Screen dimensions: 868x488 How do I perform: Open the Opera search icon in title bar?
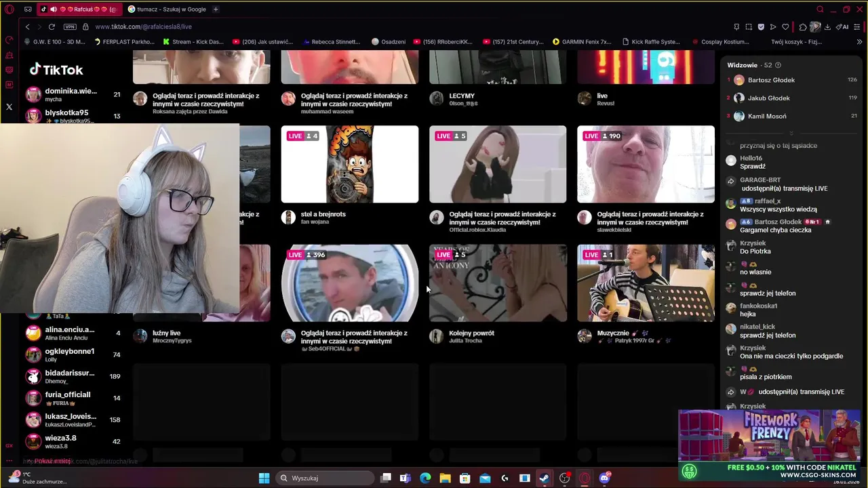click(x=820, y=9)
